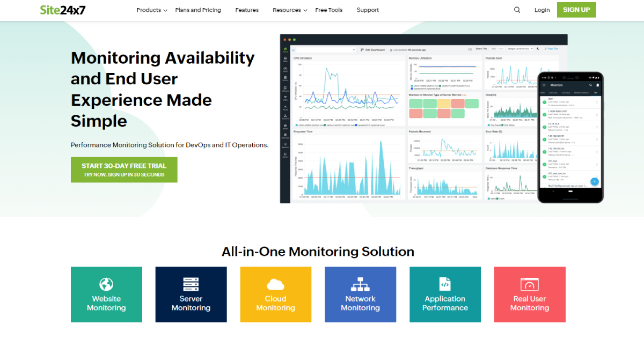Tap the blue plus floating button on phone
The height and width of the screenshot is (338, 644).
point(595,181)
